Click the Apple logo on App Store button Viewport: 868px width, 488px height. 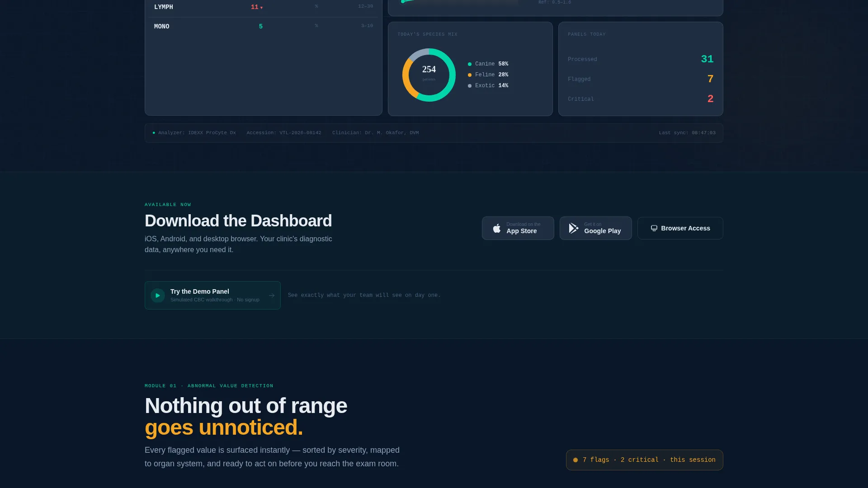pos(497,228)
